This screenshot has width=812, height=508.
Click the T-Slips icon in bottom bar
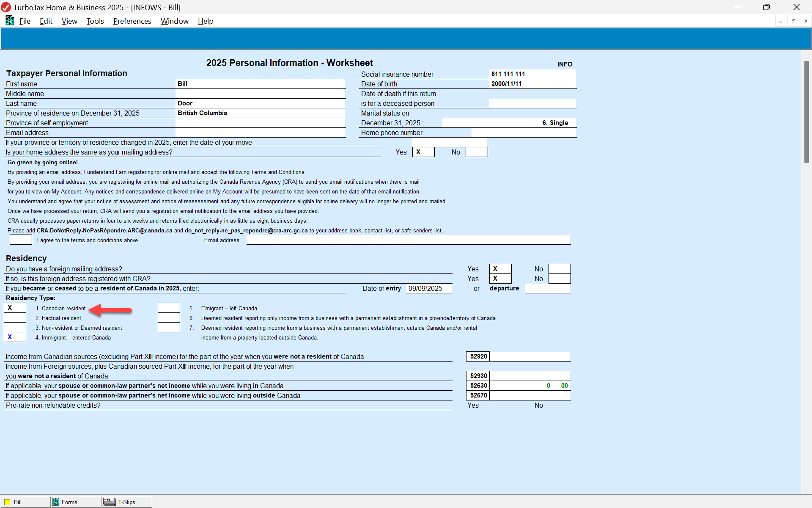point(110,502)
